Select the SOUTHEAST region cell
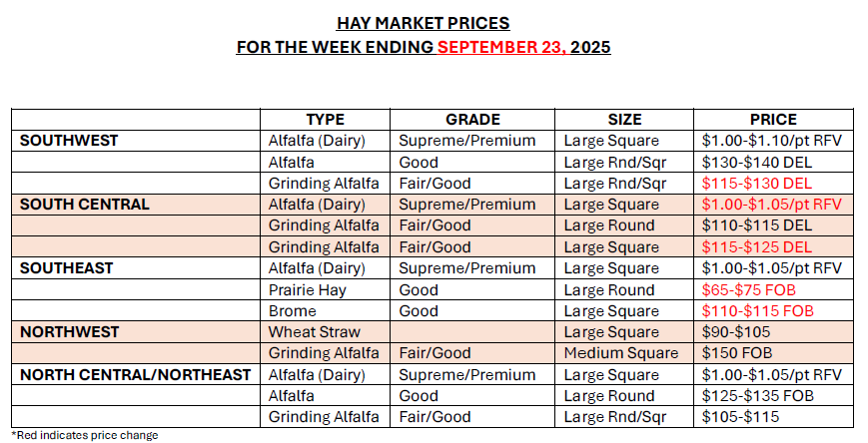The height and width of the screenshot is (443, 868). [x=66, y=268]
